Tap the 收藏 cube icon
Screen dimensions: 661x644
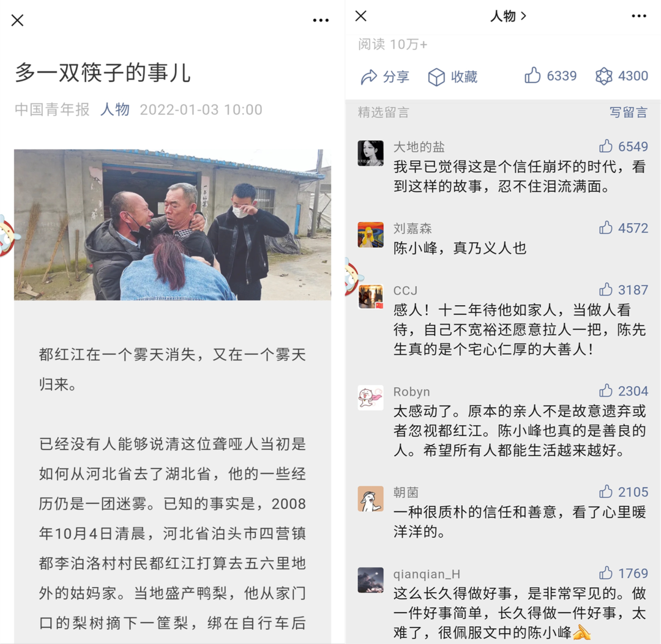(x=436, y=77)
